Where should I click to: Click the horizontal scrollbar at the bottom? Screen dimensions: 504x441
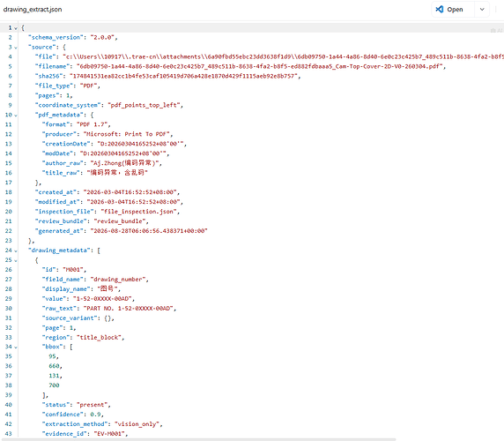[198, 439]
